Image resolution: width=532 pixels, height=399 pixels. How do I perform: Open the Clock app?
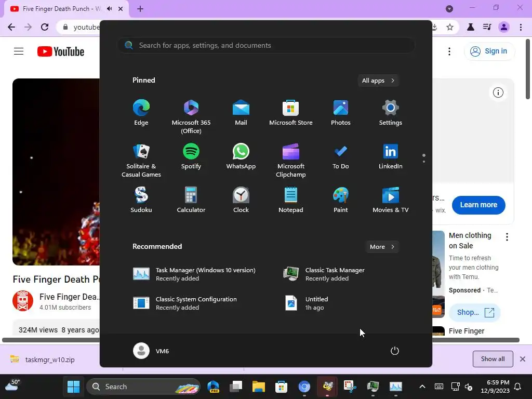(x=241, y=200)
